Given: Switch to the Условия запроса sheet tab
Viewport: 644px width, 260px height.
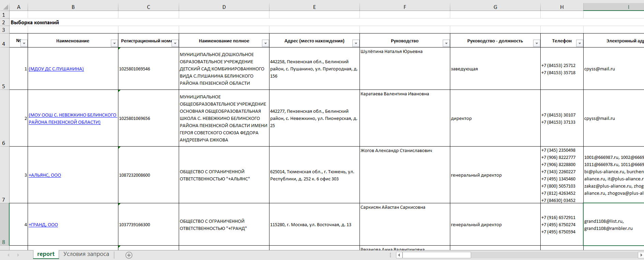Looking at the screenshot, I should [x=86, y=254].
